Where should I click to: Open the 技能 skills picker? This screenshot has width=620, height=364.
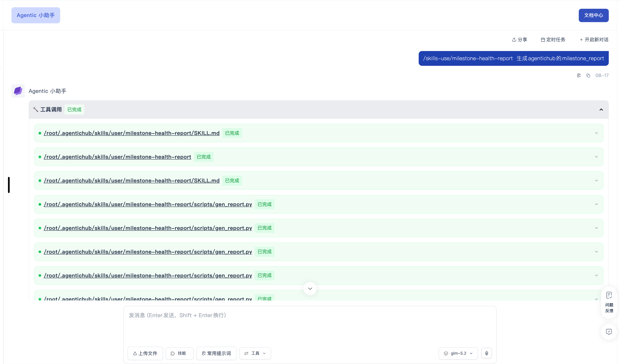pos(180,353)
